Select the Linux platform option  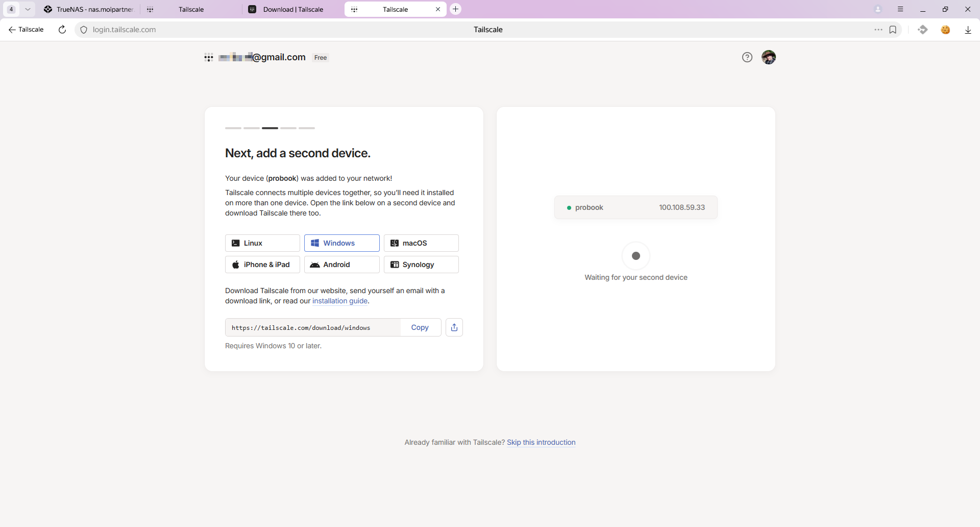click(262, 243)
